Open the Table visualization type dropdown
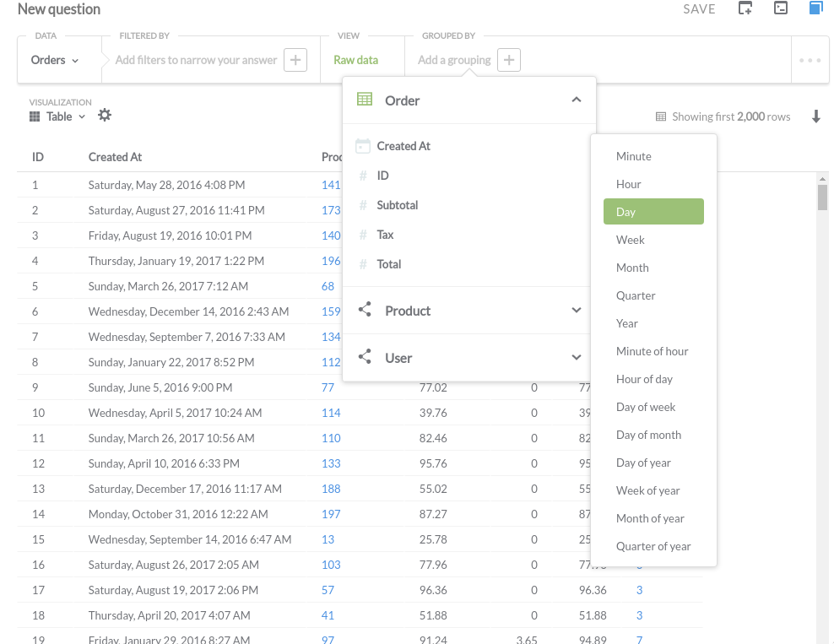 (58, 116)
